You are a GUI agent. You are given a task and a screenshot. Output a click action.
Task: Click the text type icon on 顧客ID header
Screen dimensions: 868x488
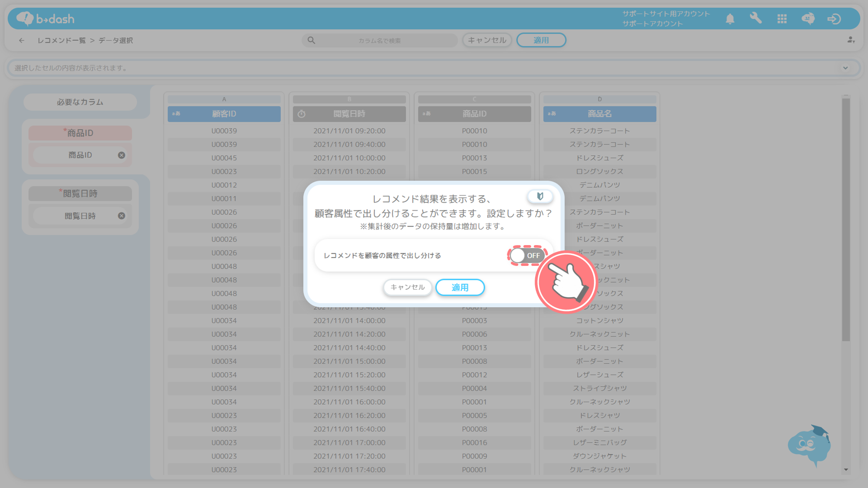point(176,114)
